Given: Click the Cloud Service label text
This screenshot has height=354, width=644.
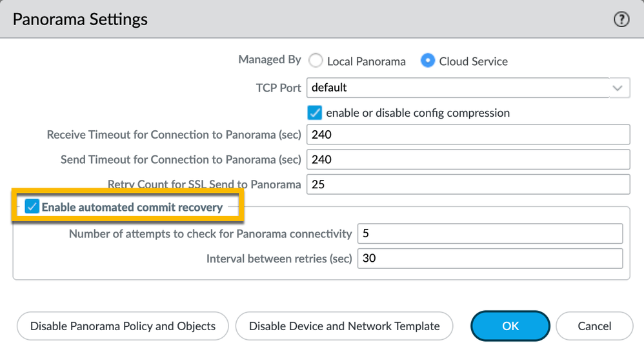Looking at the screenshot, I should click(474, 61).
